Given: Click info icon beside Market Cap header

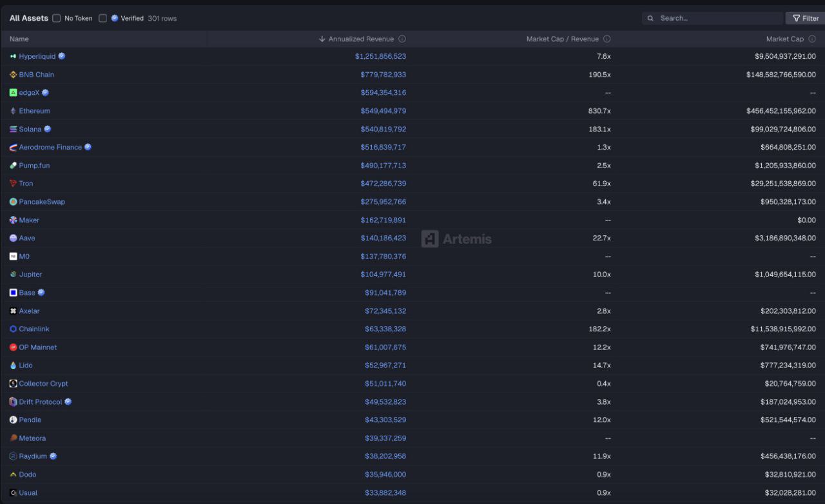Looking at the screenshot, I should pyautogui.click(x=812, y=39).
